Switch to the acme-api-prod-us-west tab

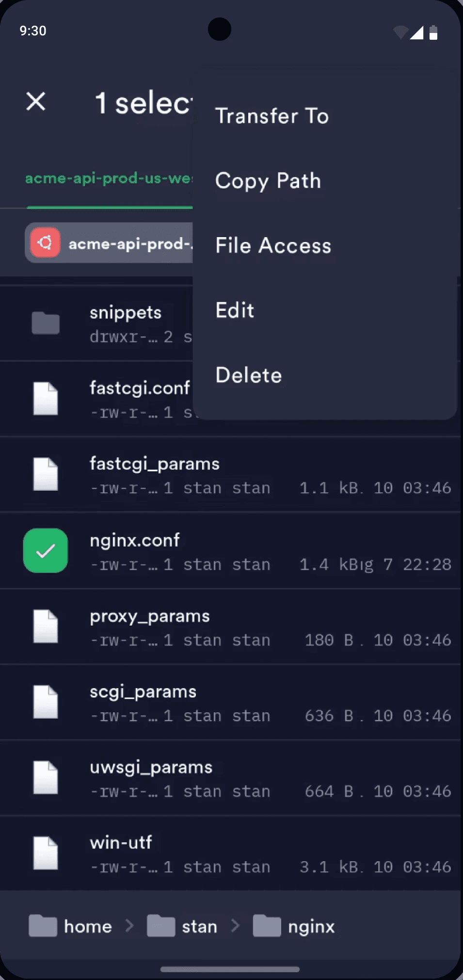coord(109,178)
